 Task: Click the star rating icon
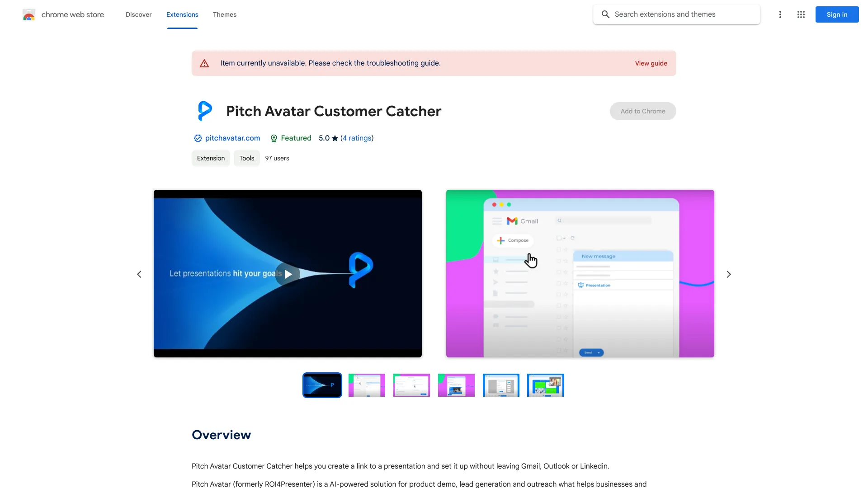[335, 138]
